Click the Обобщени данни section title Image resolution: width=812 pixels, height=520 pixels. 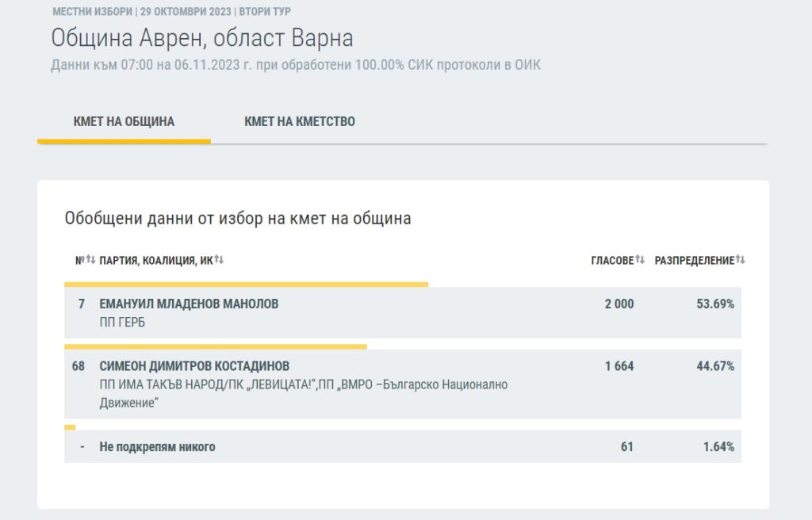click(238, 219)
